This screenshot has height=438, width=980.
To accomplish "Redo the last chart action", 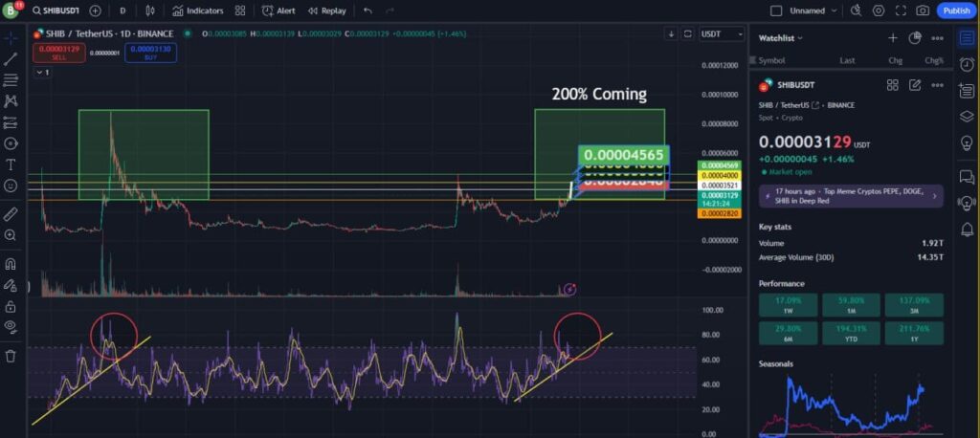I will 390,11.
